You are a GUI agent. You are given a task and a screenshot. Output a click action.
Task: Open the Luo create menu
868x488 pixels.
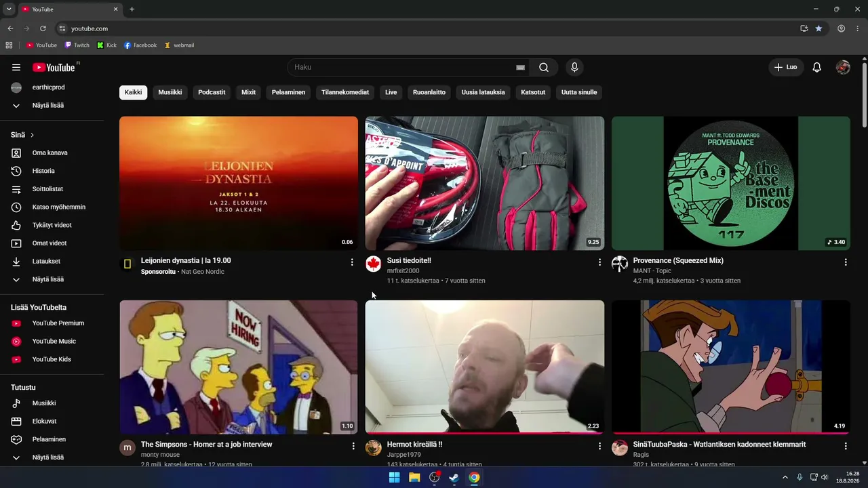tap(786, 67)
